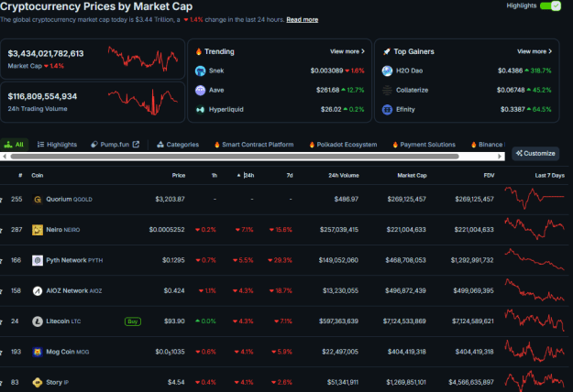Click the Litecoin coin icon

coord(38,321)
